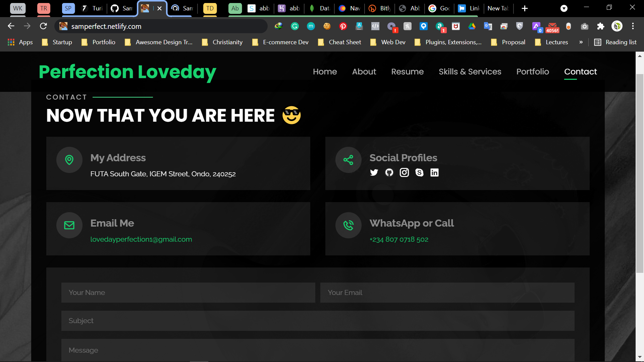The height and width of the screenshot is (362, 644).
Task: Open the GitHub social profile icon
Action: coord(389,172)
